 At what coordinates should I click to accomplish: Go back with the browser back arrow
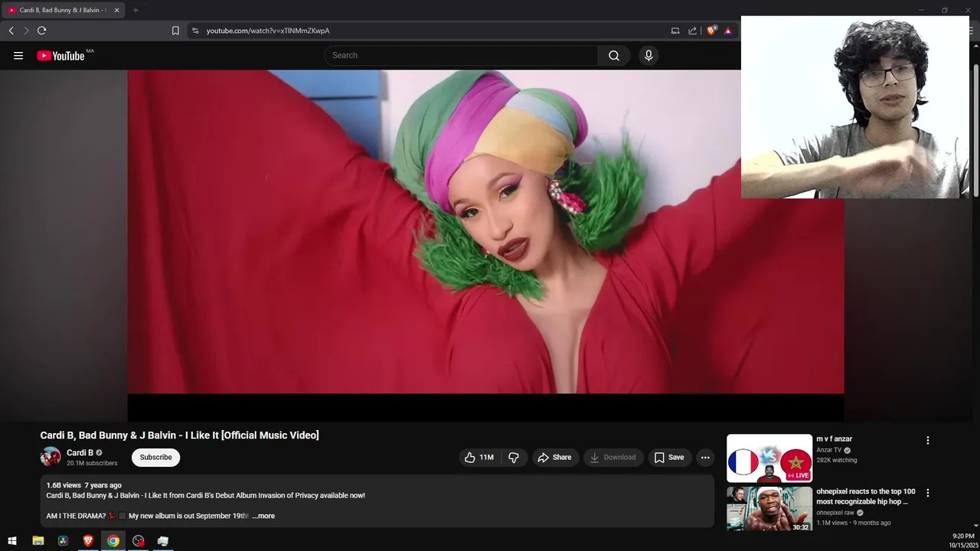11,31
